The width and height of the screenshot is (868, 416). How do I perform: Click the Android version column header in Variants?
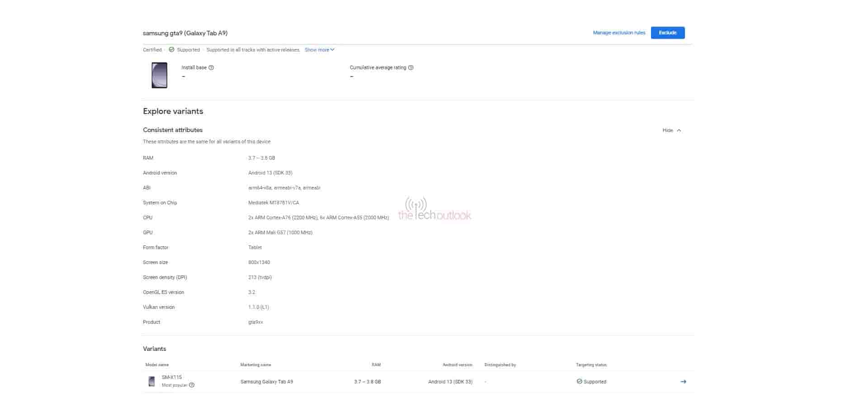(457, 365)
